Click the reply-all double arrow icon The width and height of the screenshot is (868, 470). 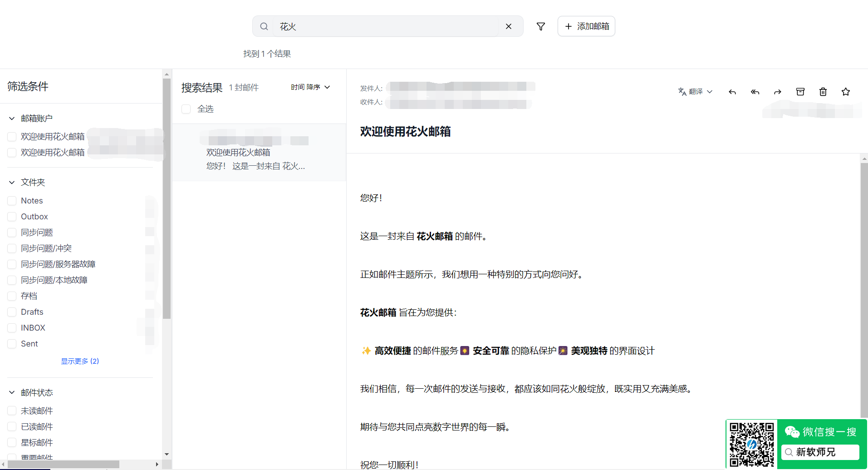[x=755, y=92]
